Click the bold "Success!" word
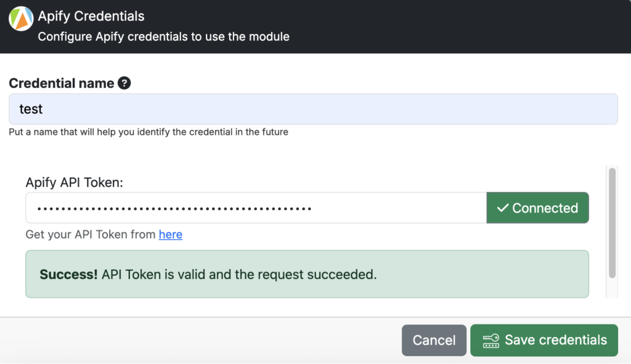631x364 pixels. point(68,274)
